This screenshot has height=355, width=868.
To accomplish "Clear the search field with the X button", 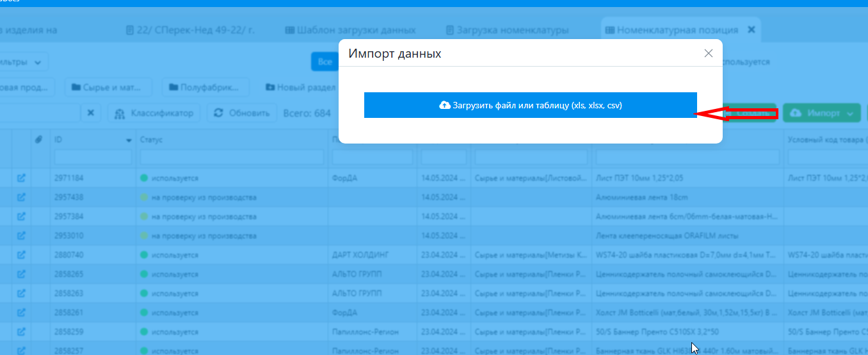I will [x=90, y=113].
